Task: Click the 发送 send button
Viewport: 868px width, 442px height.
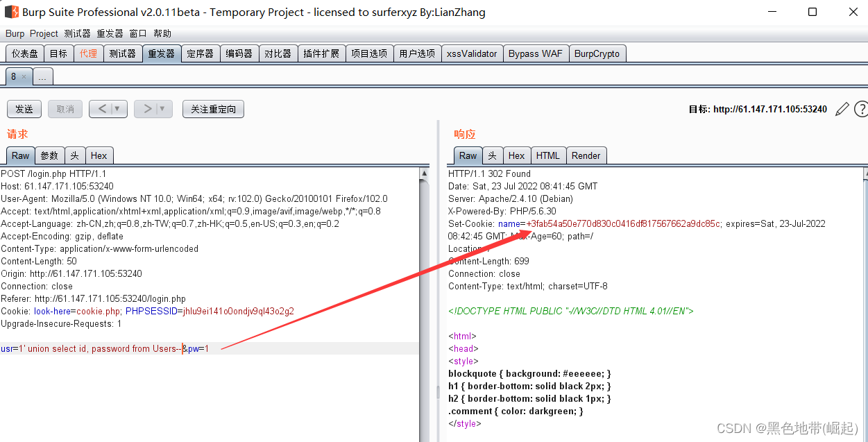Action: [24, 109]
